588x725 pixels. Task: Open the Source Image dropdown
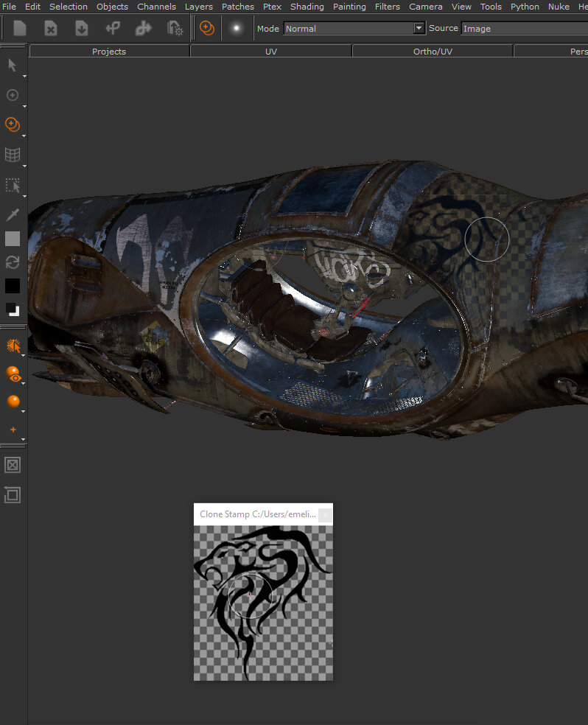pyautogui.click(x=524, y=29)
